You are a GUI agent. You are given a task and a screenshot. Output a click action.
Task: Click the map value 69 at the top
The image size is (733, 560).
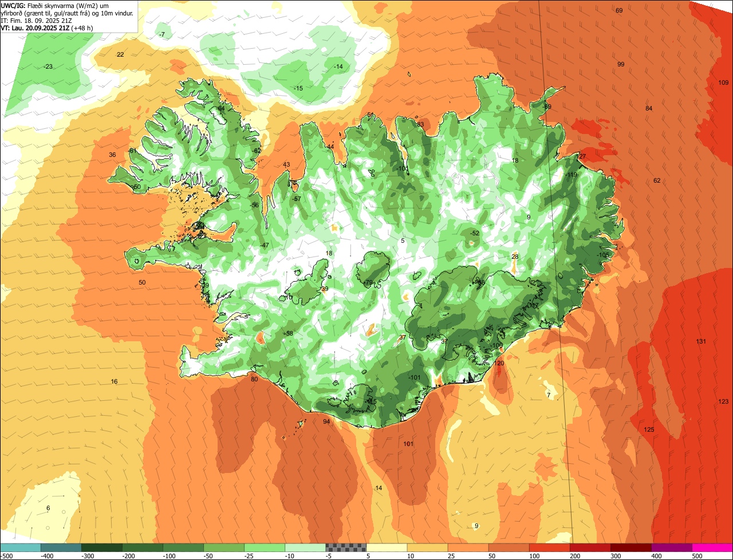619,10
